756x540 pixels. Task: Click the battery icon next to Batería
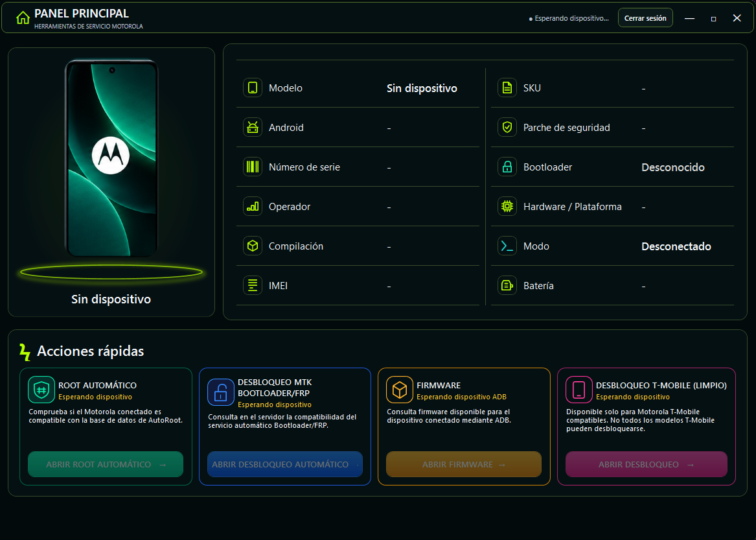pyautogui.click(x=507, y=286)
